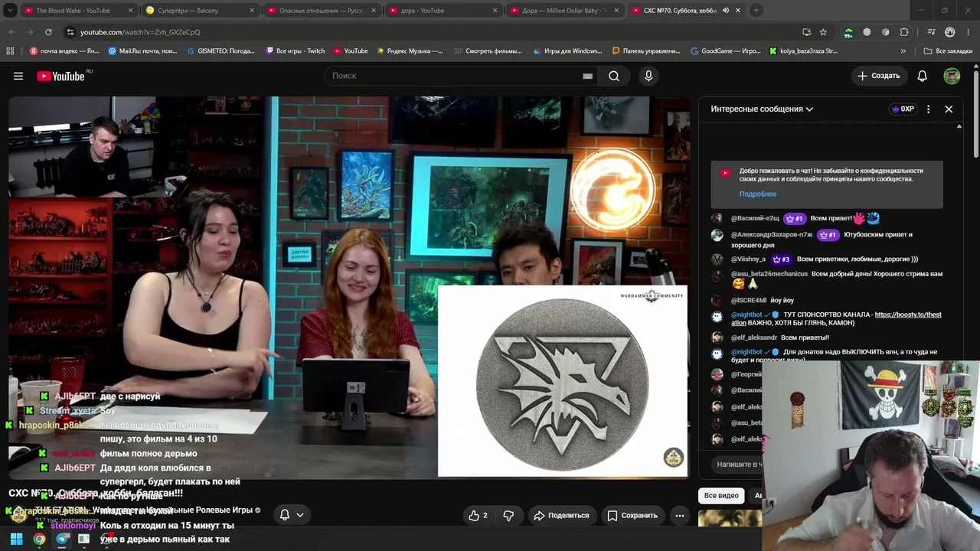The image size is (980, 551).
Task: Like the video with thumbs up
Action: point(478,515)
